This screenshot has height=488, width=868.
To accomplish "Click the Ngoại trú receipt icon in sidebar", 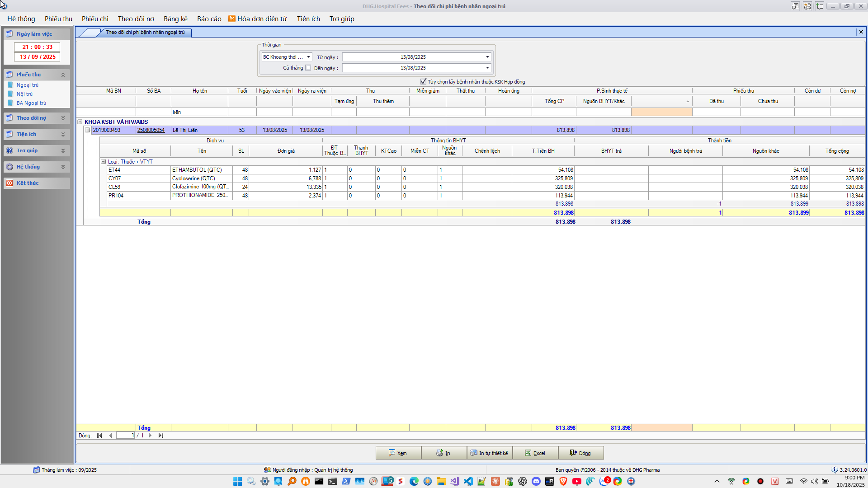I will coord(10,85).
